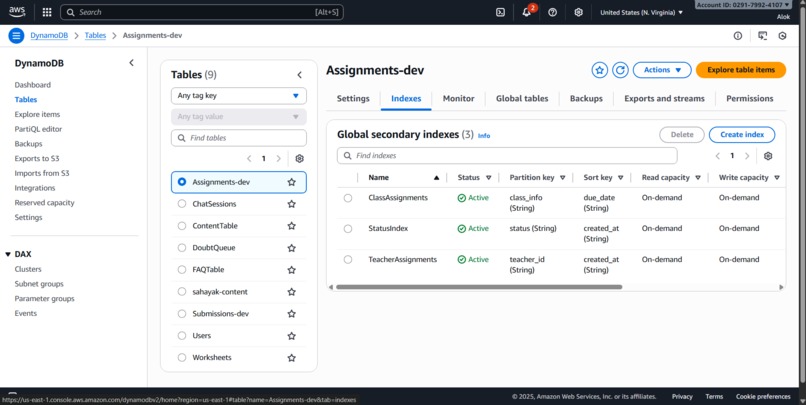Open PartiQL editor in sidebar
The height and width of the screenshot is (405, 806).
(x=39, y=129)
